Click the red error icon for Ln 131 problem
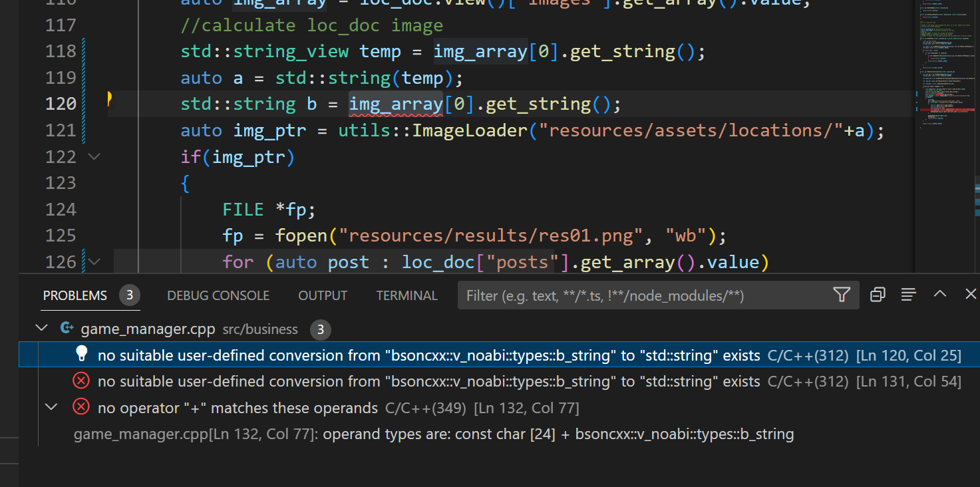 tap(81, 381)
